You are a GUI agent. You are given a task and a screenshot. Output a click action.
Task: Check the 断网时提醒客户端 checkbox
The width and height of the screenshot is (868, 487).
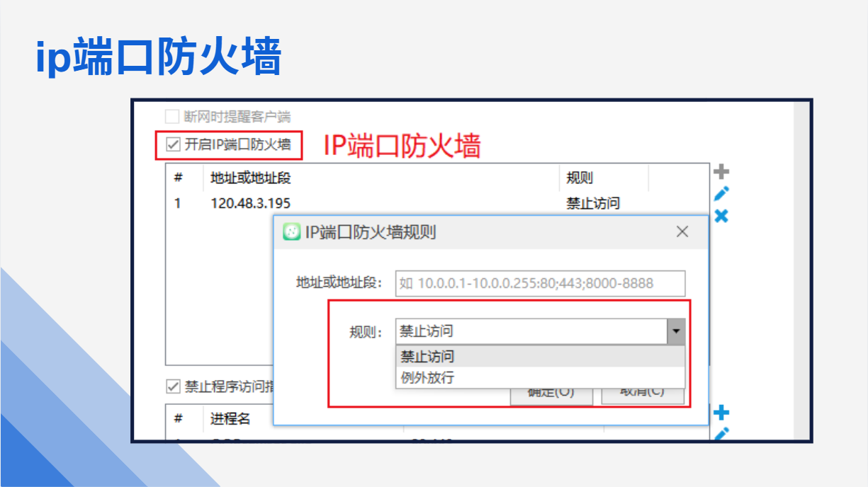tap(172, 117)
